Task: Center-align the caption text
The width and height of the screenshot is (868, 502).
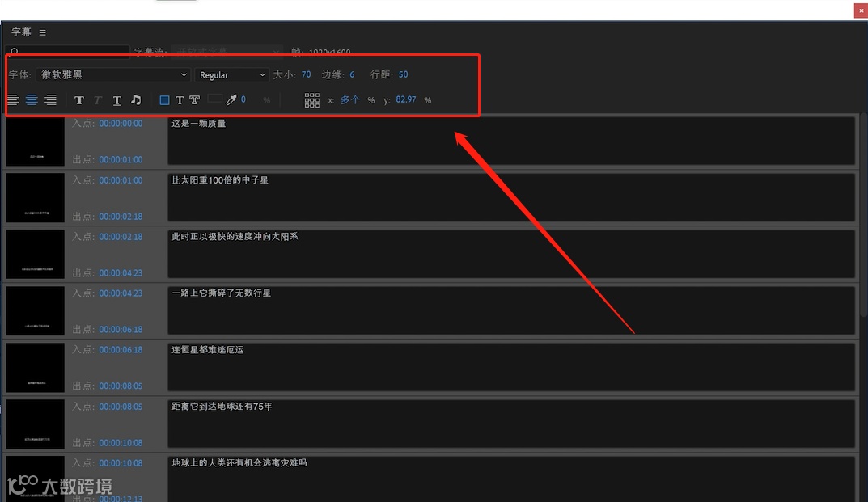Action: pos(32,100)
